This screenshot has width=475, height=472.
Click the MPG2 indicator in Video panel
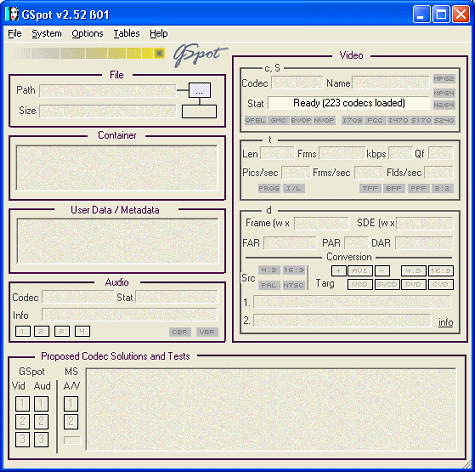[444, 79]
